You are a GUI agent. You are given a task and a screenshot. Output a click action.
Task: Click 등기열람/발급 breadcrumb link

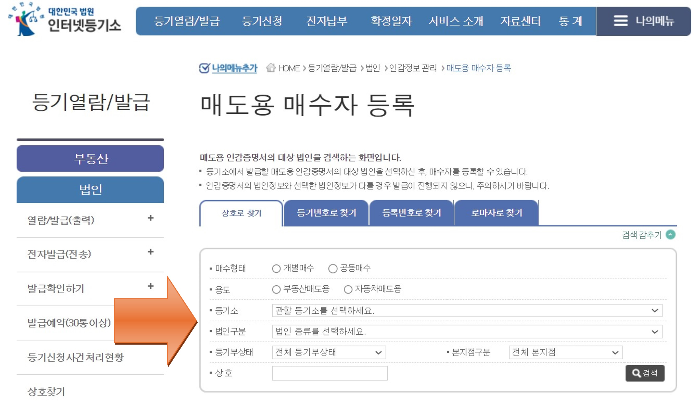(332, 68)
